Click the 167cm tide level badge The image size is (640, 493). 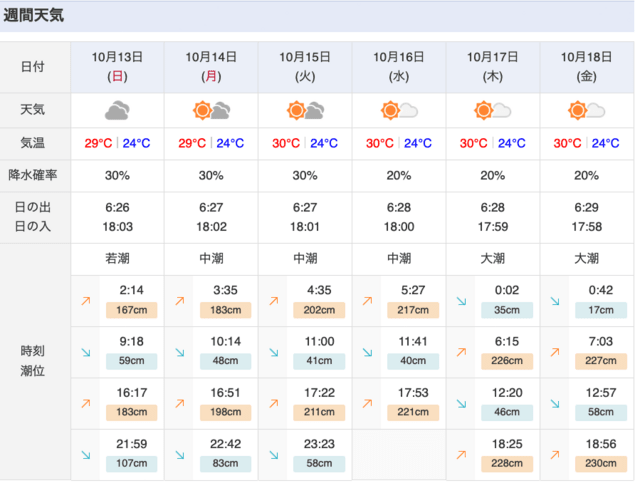(131, 310)
